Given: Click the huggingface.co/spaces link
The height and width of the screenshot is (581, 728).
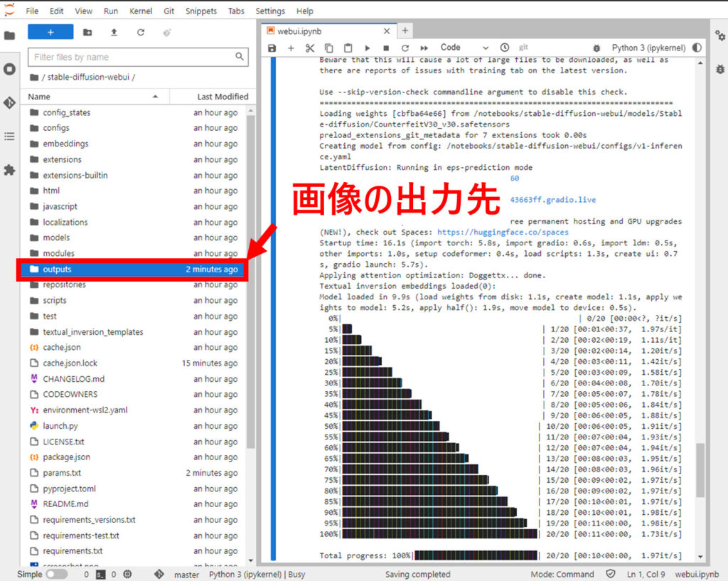Looking at the screenshot, I should 503,232.
